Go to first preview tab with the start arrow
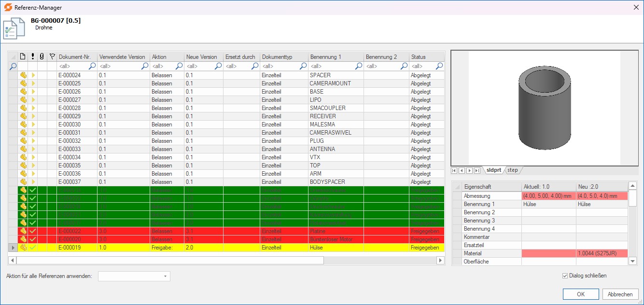644x305 pixels. pyautogui.click(x=454, y=170)
